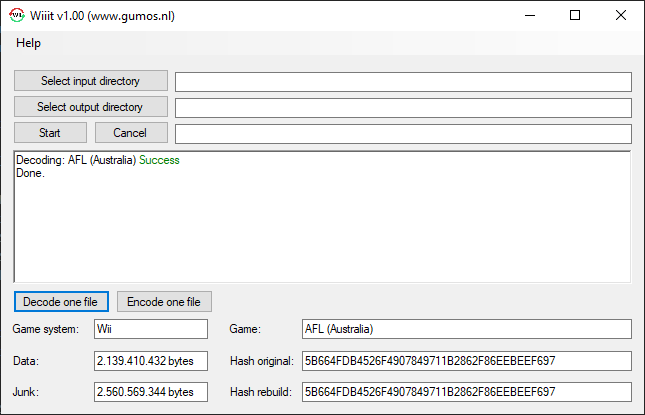Select the status field beside Cancel

pos(403,133)
